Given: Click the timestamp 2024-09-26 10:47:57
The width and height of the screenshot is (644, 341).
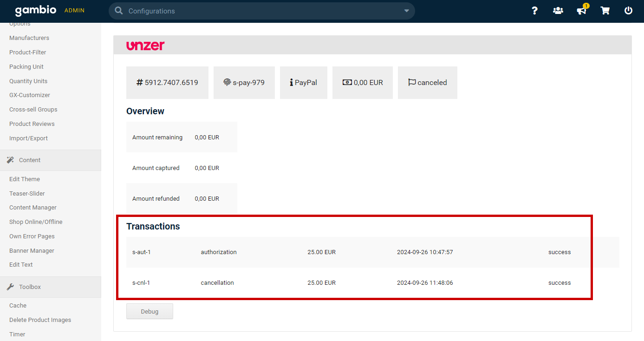Looking at the screenshot, I should [425, 252].
